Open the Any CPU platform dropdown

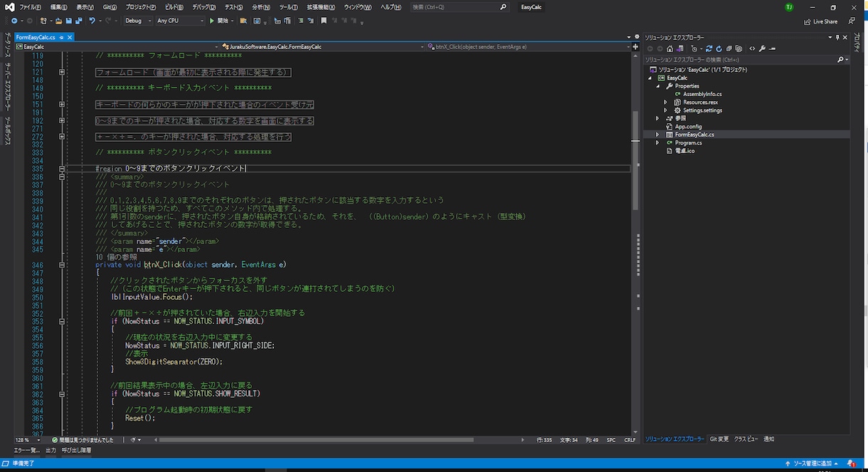[180, 21]
